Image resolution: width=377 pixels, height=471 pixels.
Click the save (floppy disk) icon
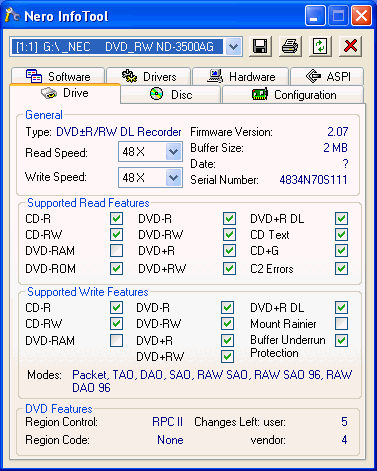(260, 46)
